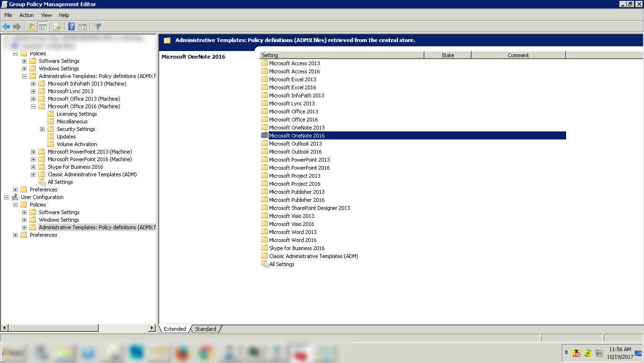Click folder icon next to Microsoft Word 2016
The width and height of the screenshot is (644, 363).
point(264,240)
